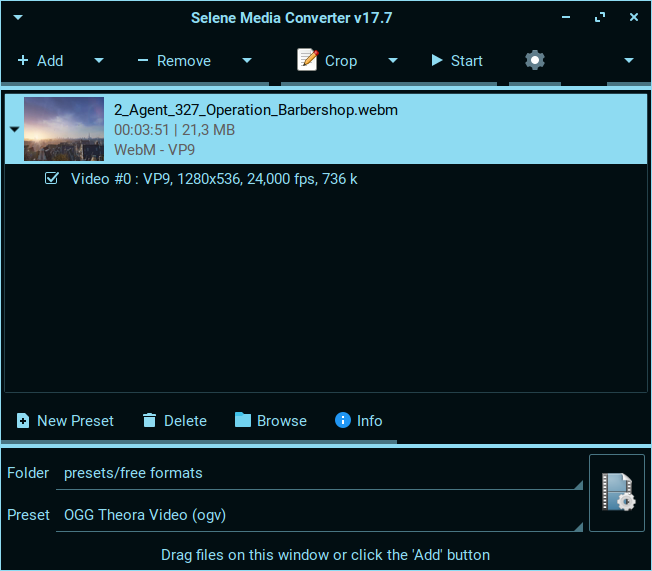Minimize the Selene Media Converter window
Viewport: 652px width, 571px height.
(x=566, y=17)
